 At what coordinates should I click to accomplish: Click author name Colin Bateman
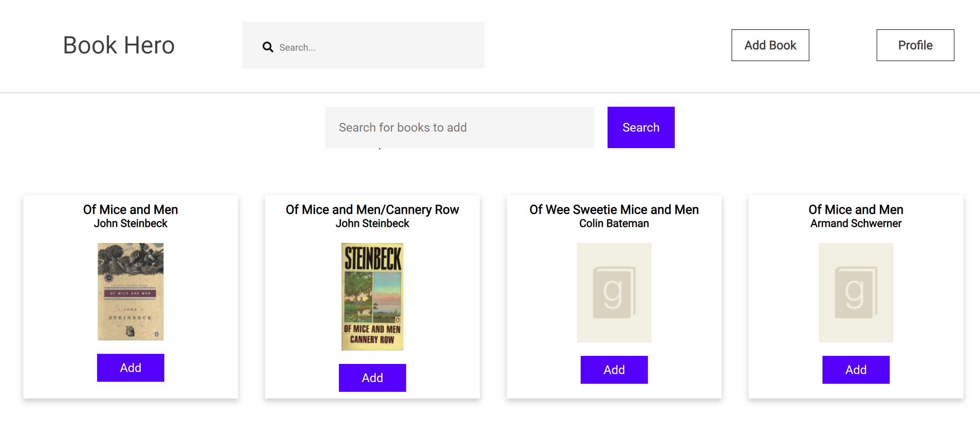(614, 223)
